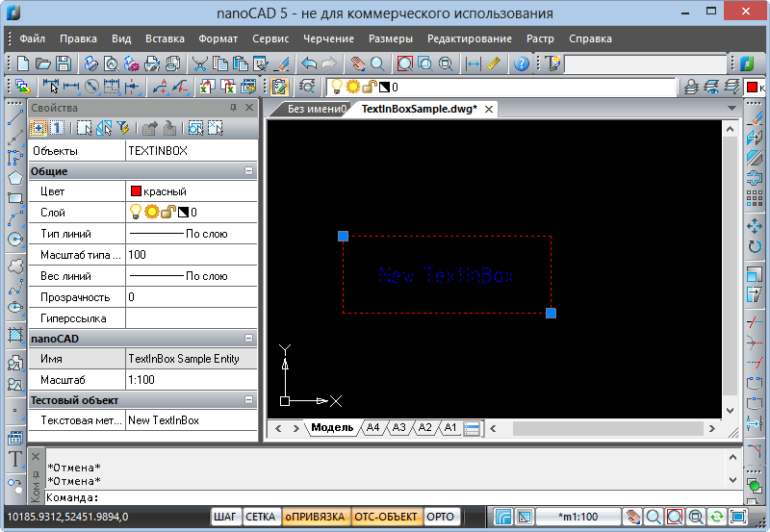Click the quick select icon in Properties panel

[x=123, y=129]
